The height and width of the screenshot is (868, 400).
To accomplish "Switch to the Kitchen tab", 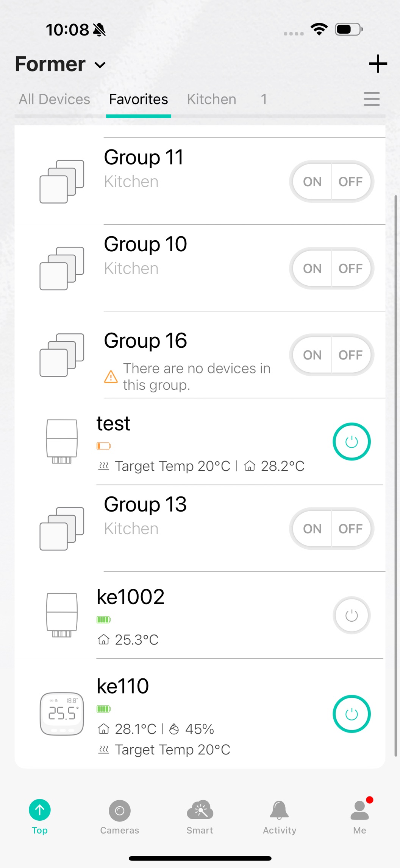I will tap(211, 100).
